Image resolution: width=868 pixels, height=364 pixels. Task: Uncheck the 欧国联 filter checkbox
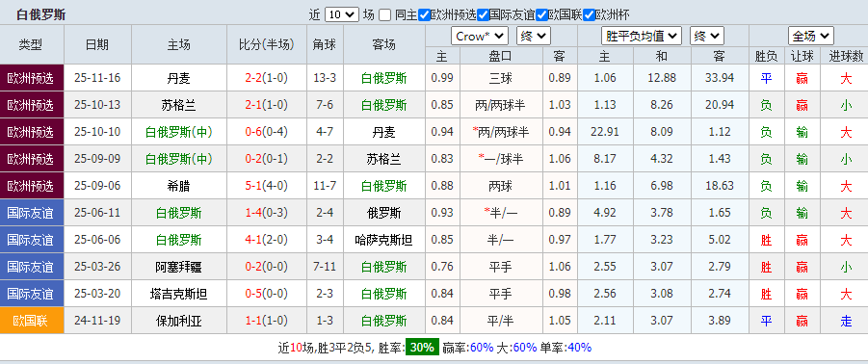tap(541, 15)
